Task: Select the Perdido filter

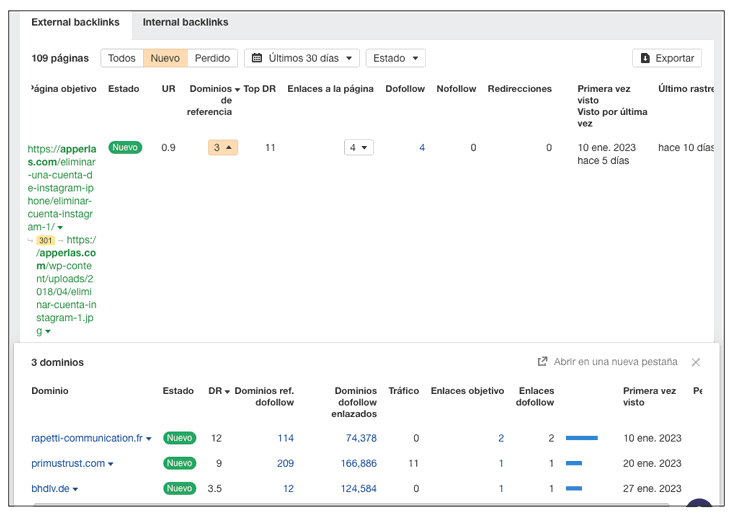Action: pyautogui.click(x=212, y=58)
